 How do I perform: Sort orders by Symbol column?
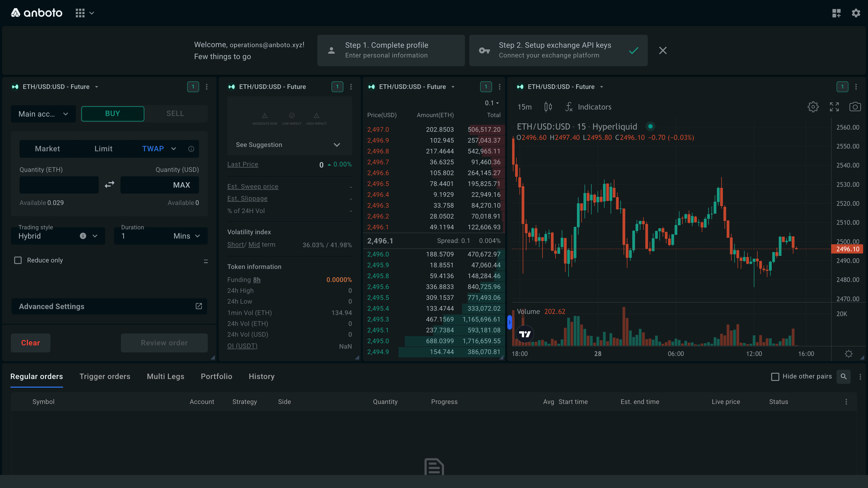(x=43, y=402)
